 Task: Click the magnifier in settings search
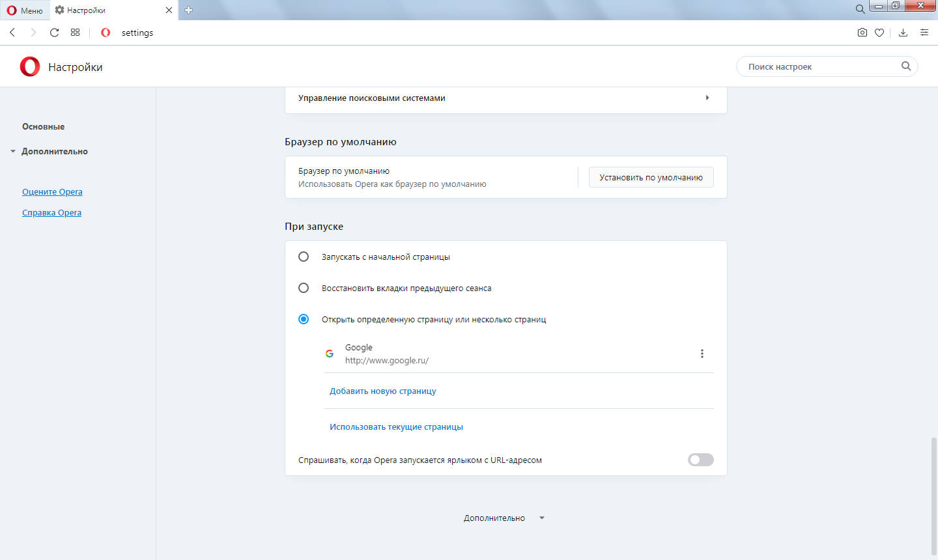[x=906, y=66]
